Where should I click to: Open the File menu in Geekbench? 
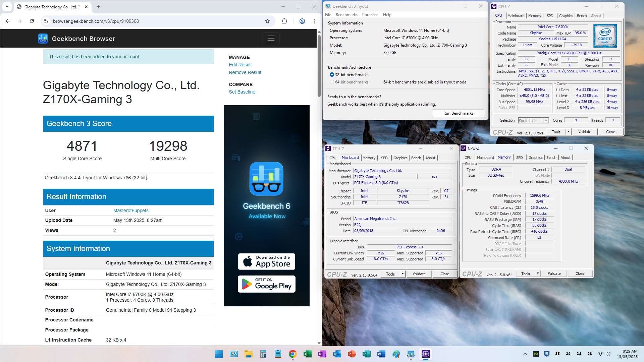coord(328,15)
